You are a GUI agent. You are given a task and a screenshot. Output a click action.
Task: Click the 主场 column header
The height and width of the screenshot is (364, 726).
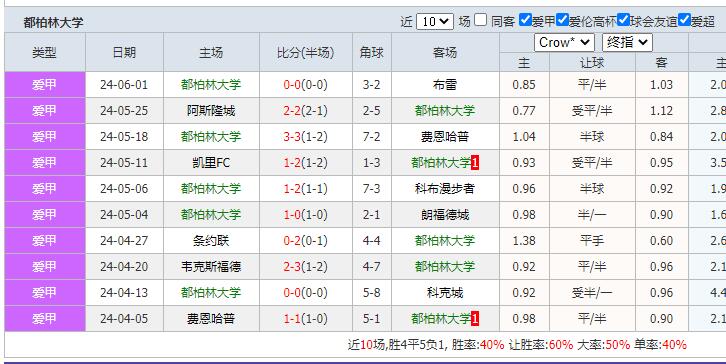211,52
